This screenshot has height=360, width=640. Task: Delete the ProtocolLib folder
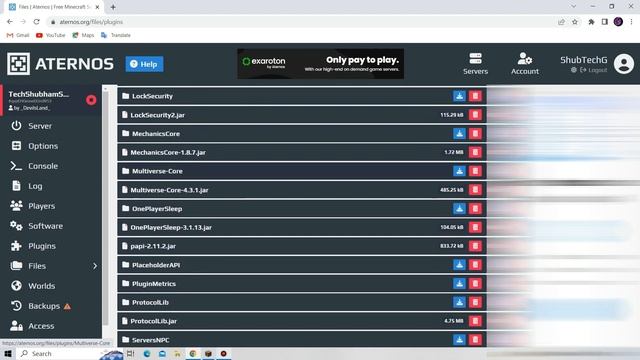click(475, 302)
